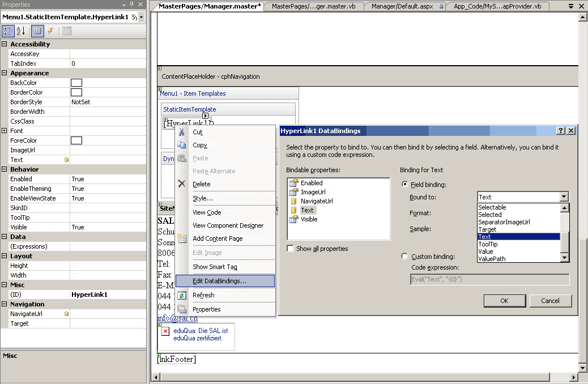Click the Copy icon in context menu
This screenshot has width=588, height=384.
(x=181, y=145)
